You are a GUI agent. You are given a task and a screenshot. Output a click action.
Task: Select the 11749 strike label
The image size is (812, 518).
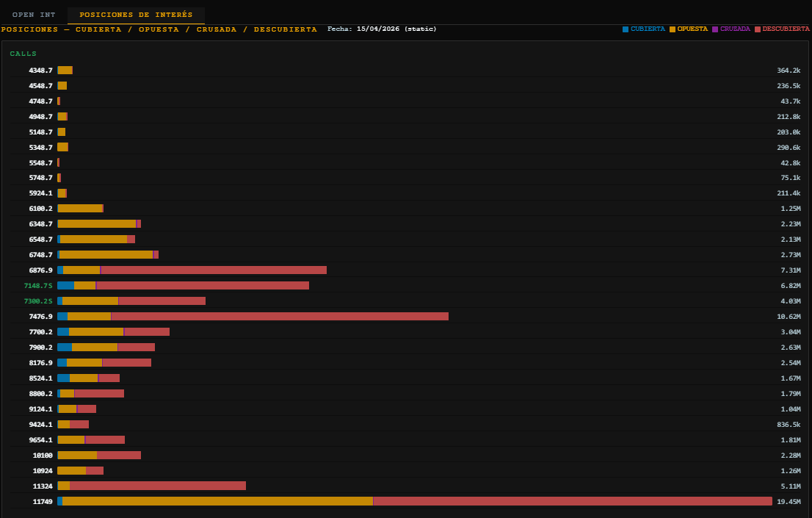point(43,501)
